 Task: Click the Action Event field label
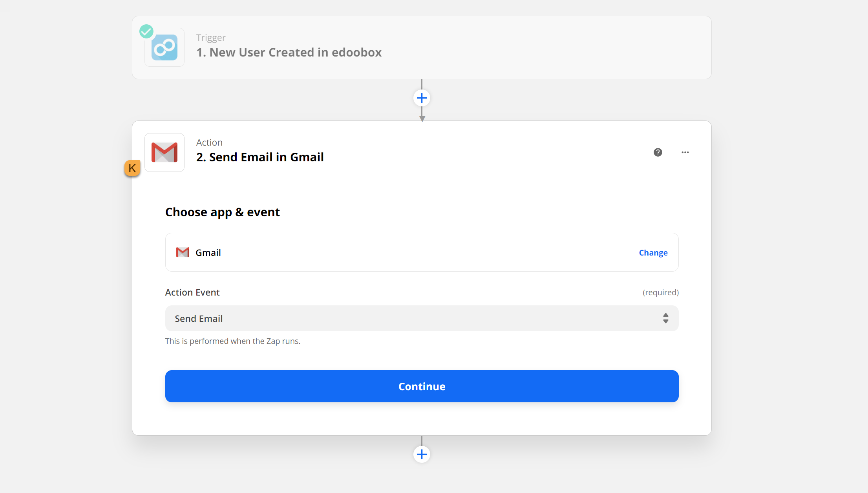pos(192,292)
